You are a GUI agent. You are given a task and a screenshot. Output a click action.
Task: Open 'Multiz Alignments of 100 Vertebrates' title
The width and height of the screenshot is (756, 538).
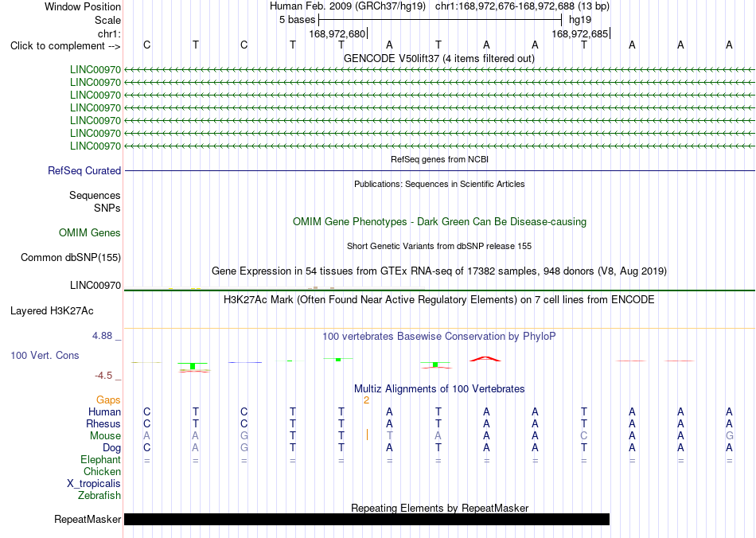(x=439, y=389)
